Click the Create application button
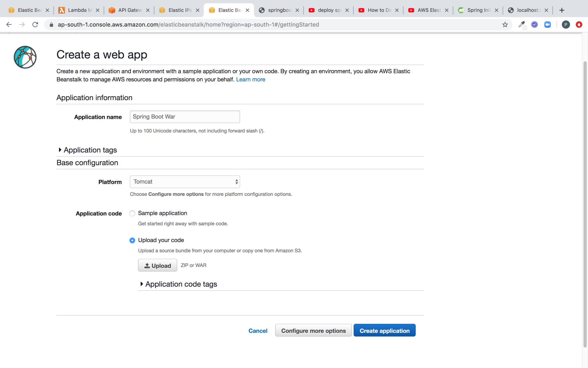The height and width of the screenshot is (368, 588). pos(384,330)
